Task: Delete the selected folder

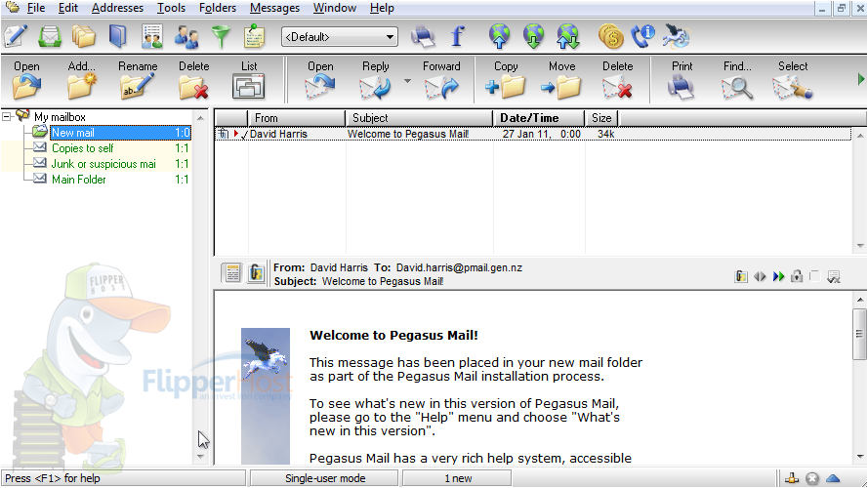Action: coord(193,80)
